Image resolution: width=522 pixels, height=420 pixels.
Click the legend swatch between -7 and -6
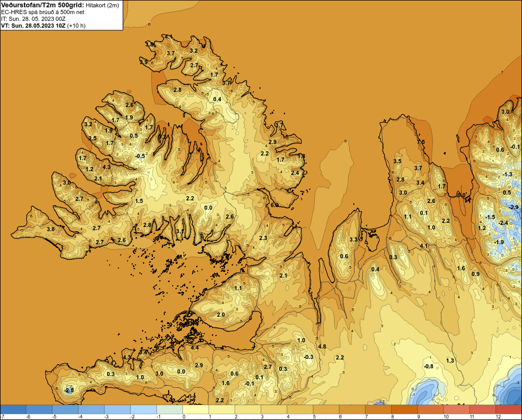(14, 410)
